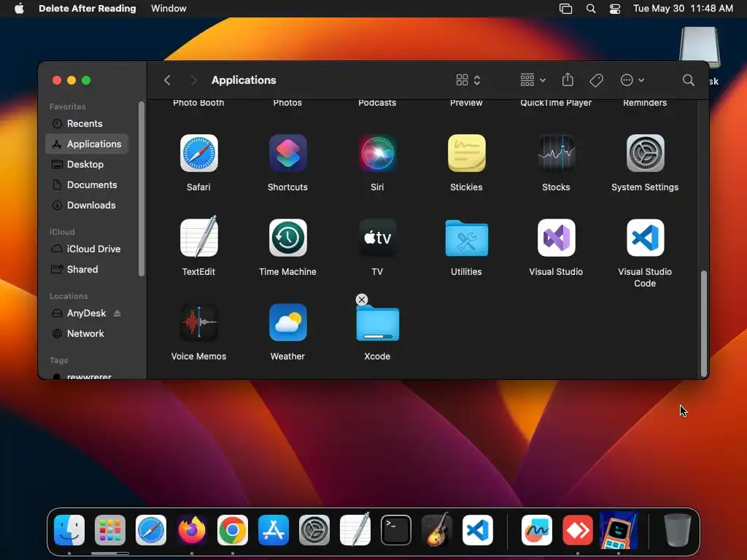Select Visual Studio Code in Finder window

pos(645,238)
